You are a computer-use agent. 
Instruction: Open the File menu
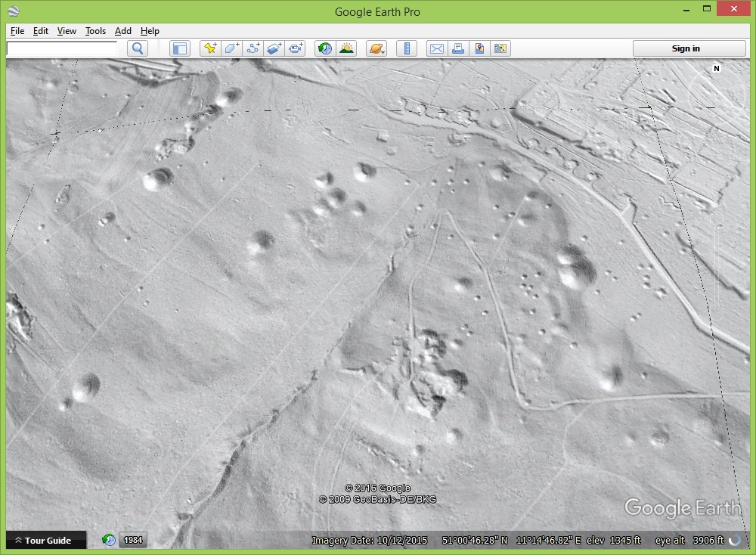(x=17, y=31)
